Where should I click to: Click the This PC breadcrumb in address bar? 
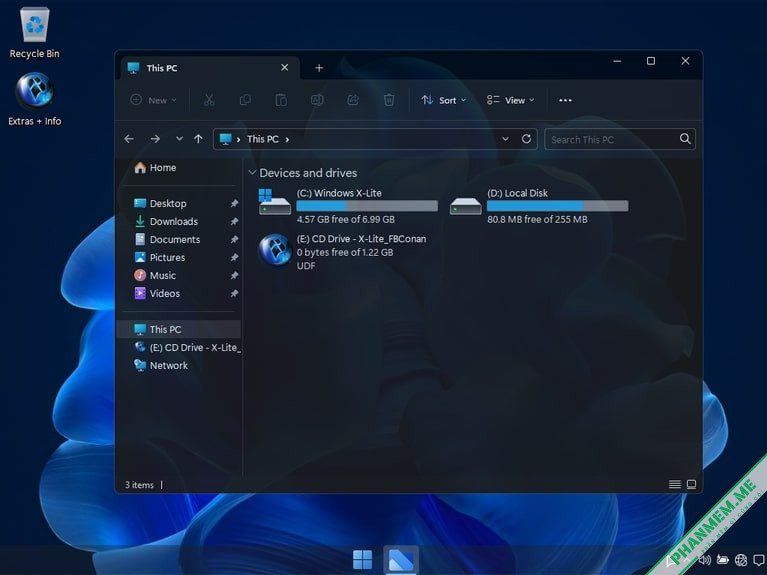tap(263, 139)
